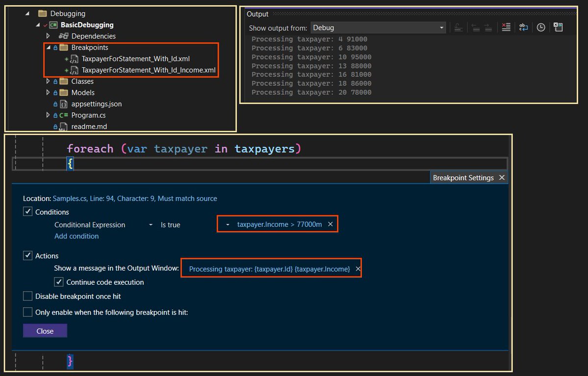588x376 pixels.
Task: Click the Is true comparison field
Action: click(170, 225)
